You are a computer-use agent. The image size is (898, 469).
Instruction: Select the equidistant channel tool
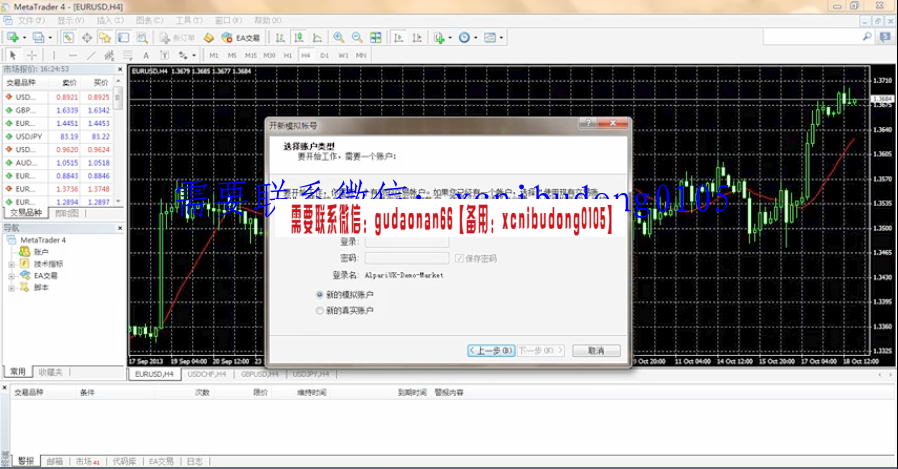coord(109,56)
